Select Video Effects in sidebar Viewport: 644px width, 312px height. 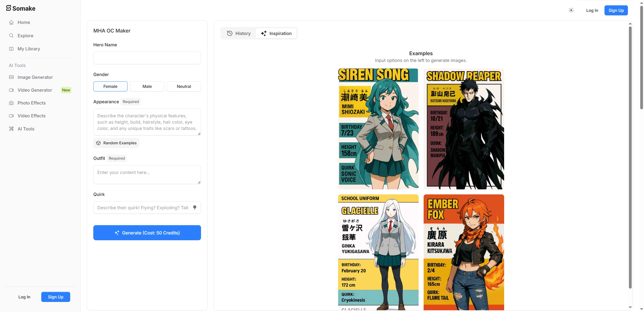[31, 116]
